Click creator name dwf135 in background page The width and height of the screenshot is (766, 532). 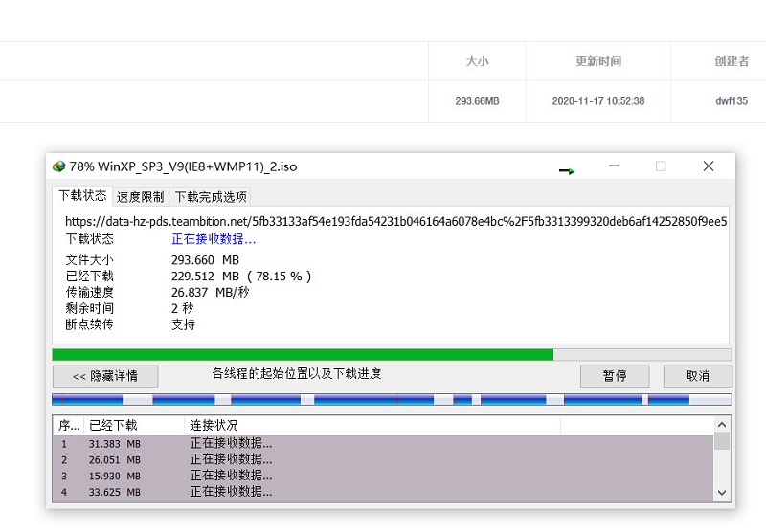point(732,101)
